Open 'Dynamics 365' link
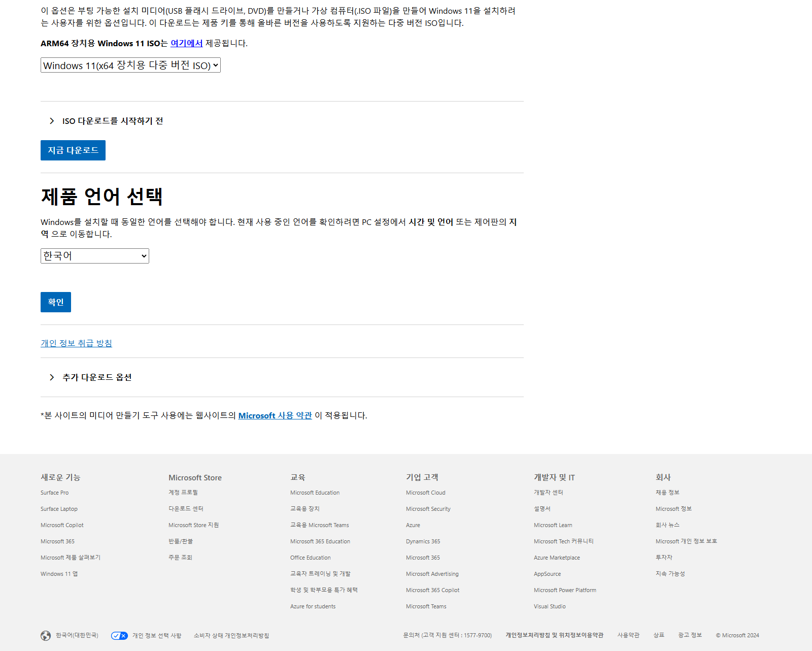The width and height of the screenshot is (812, 651). pyautogui.click(x=423, y=541)
